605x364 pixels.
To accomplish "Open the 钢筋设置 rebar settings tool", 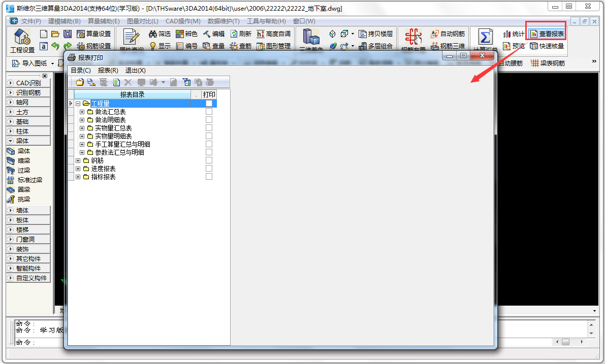I will click(93, 45).
